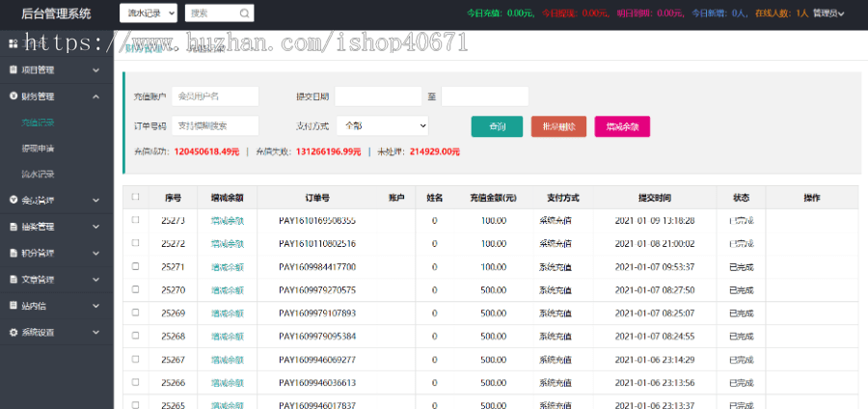The height and width of the screenshot is (409, 868).
Task: Open 提现申请 in the sidebar submenu
Action: coord(38,149)
